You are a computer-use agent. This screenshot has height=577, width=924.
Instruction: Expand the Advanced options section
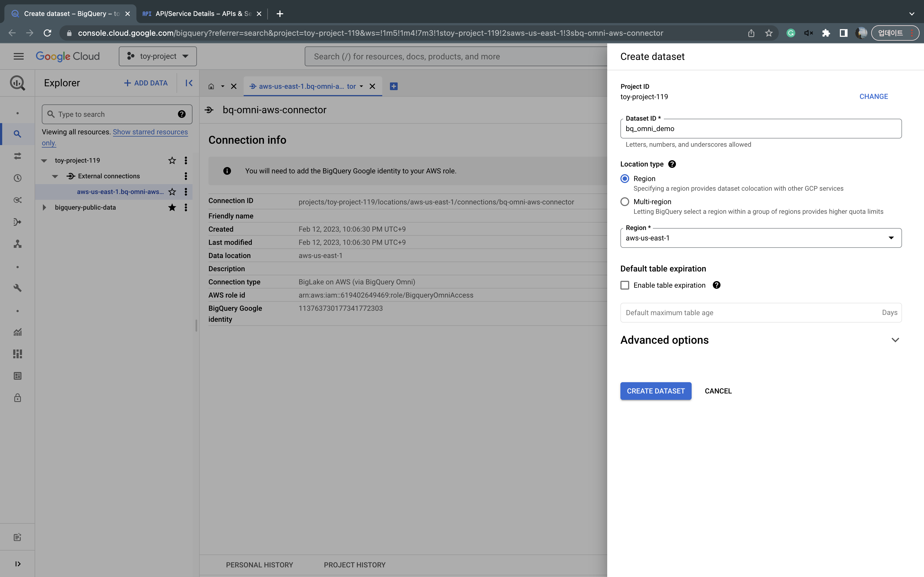[895, 340]
